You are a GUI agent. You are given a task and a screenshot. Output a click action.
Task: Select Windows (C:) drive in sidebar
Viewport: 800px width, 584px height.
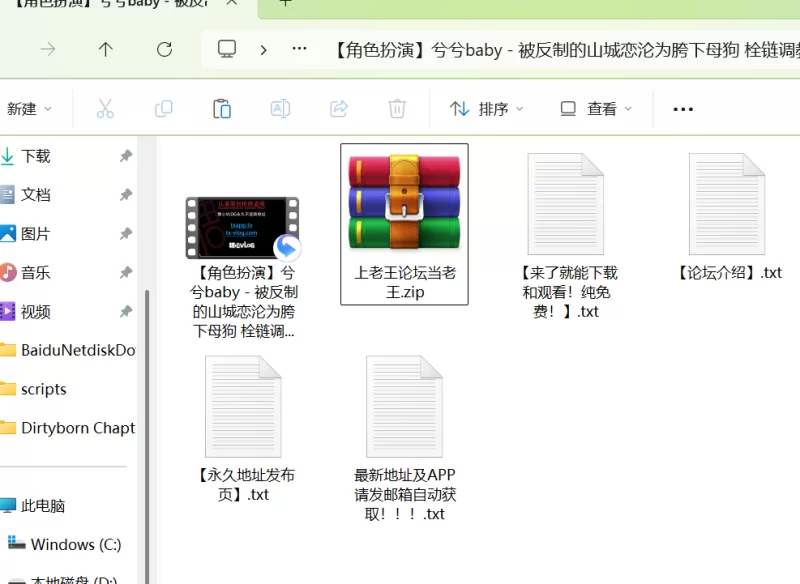coord(75,544)
